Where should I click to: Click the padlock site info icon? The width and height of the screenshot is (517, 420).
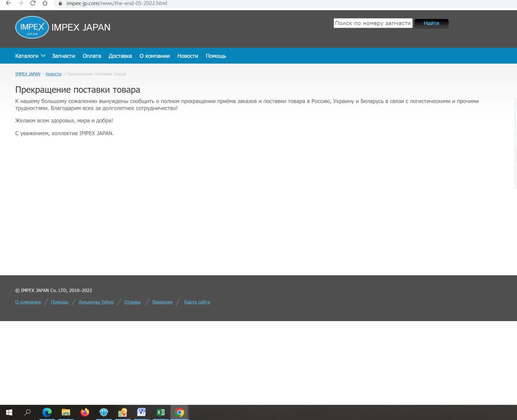[x=60, y=3]
